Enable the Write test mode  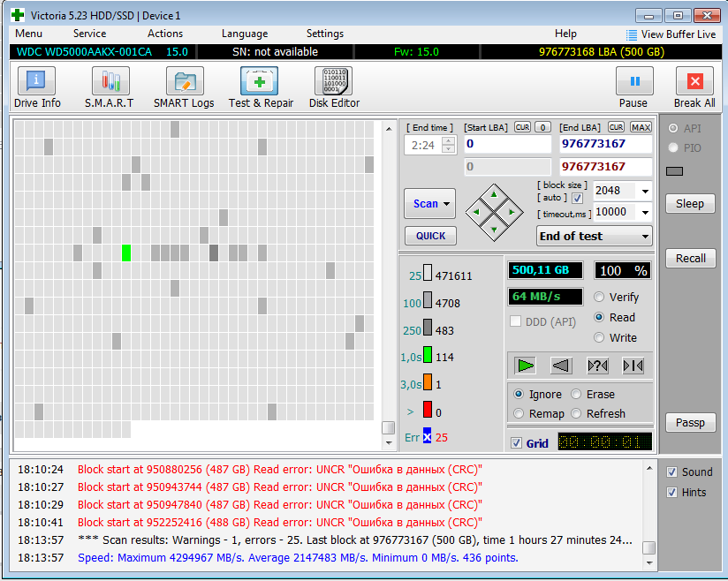[x=601, y=337]
